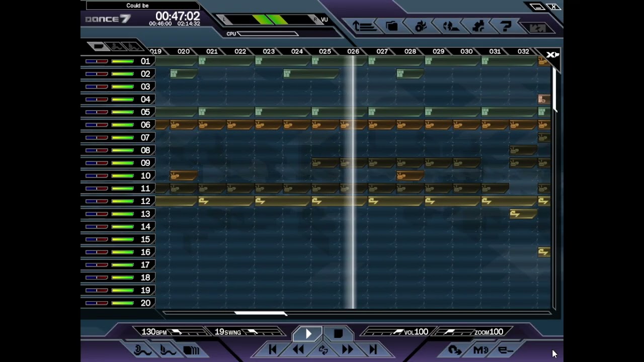644x362 pixels.
Task: Adjust the master VOL slider
Action: click(384, 332)
